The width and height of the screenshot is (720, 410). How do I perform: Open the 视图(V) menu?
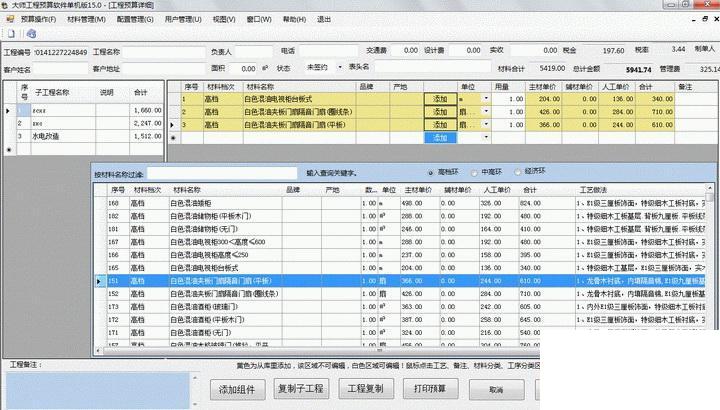coord(224,19)
